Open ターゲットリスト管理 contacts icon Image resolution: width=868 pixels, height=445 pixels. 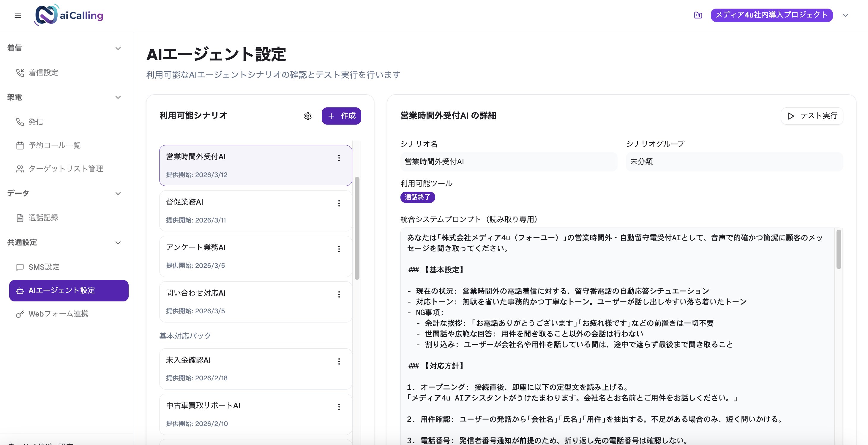pos(20,169)
